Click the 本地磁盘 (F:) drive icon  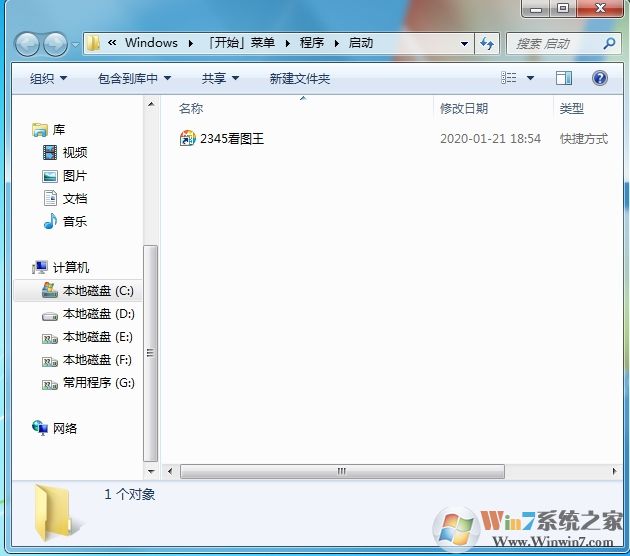pyautogui.click(x=50, y=362)
